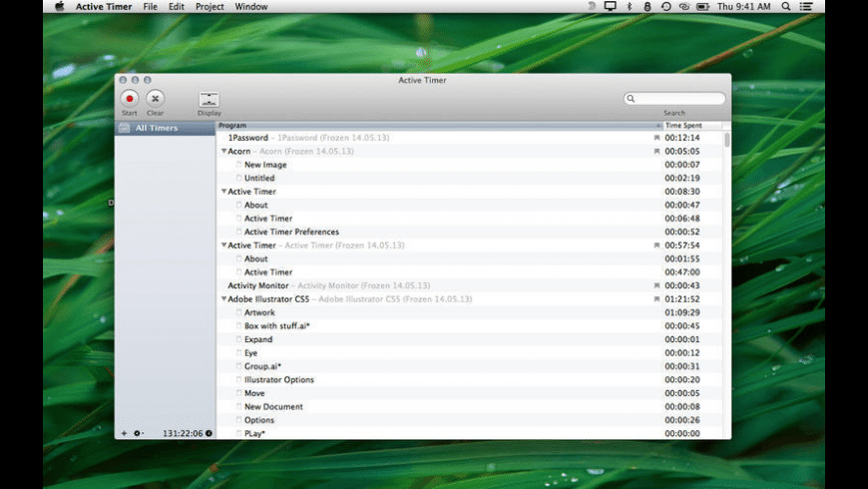868x489 pixels.
Task: Click the vertical scrollbar thumb in timer list
Action: [726, 140]
